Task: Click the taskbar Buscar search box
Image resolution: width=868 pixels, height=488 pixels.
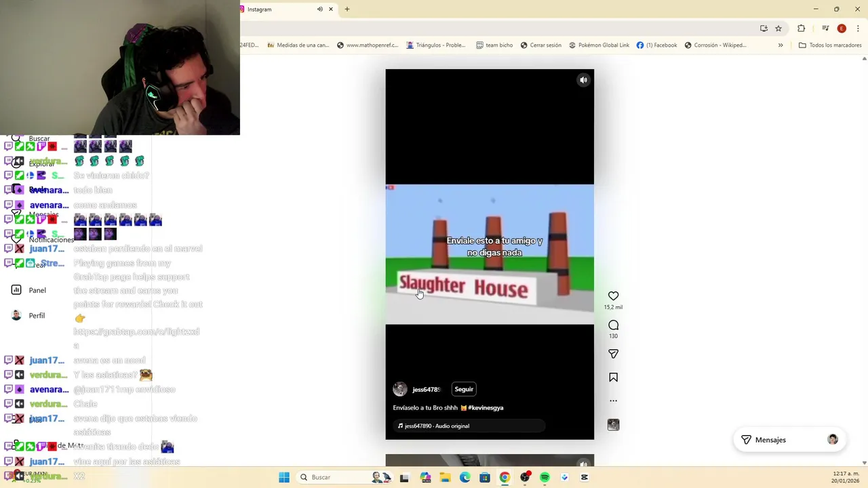Action: [x=344, y=477]
